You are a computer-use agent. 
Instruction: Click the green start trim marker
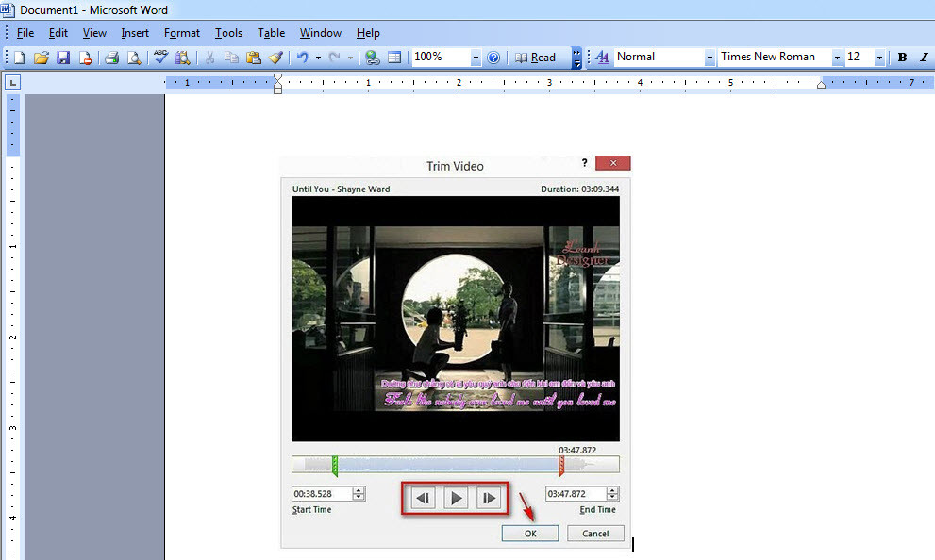pos(335,466)
